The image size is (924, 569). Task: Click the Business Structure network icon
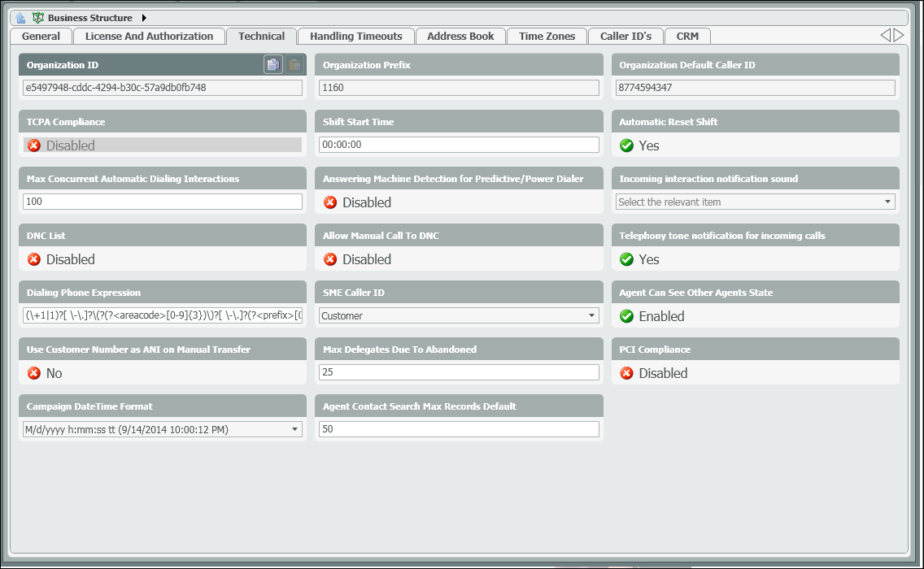pyautogui.click(x=37, y=17)
